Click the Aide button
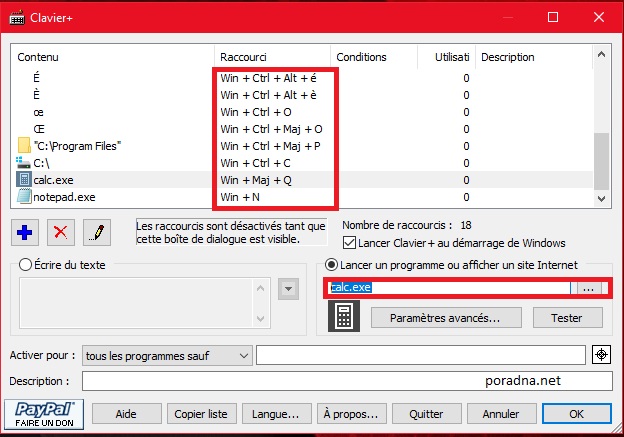Screen dimensions: 624x437 [127, 414]
